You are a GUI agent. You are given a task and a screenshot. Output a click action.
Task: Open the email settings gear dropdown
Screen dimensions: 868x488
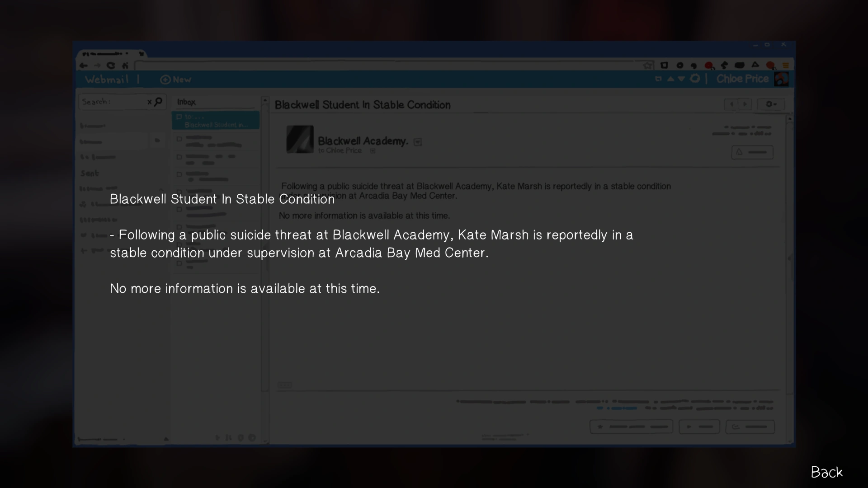[x=771, y=104]
